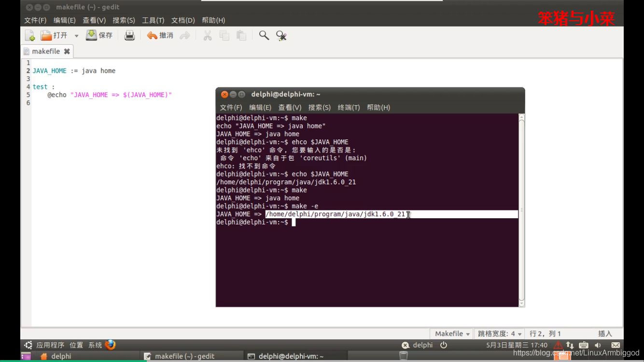Image resolution: width=644 pixels, height=362 pixels.
Task: Open the 系统 panel menu
Action: pyautogui.click(x=95, y=345)
